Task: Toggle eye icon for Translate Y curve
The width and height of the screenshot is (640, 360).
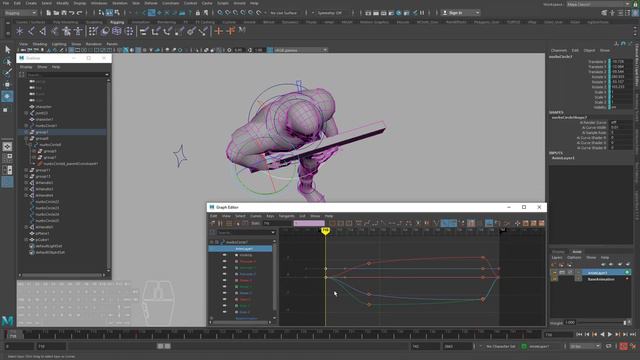Action: [224, 267]
